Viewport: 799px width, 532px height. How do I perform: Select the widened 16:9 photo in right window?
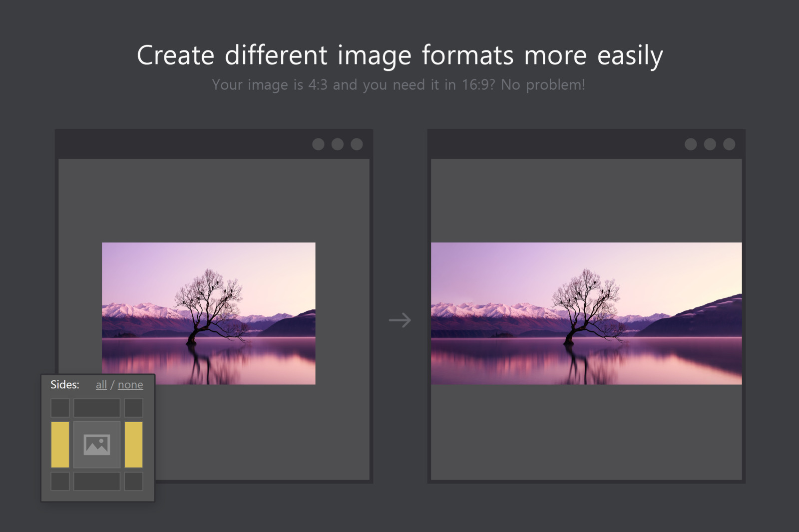click(x=586, y=313)
